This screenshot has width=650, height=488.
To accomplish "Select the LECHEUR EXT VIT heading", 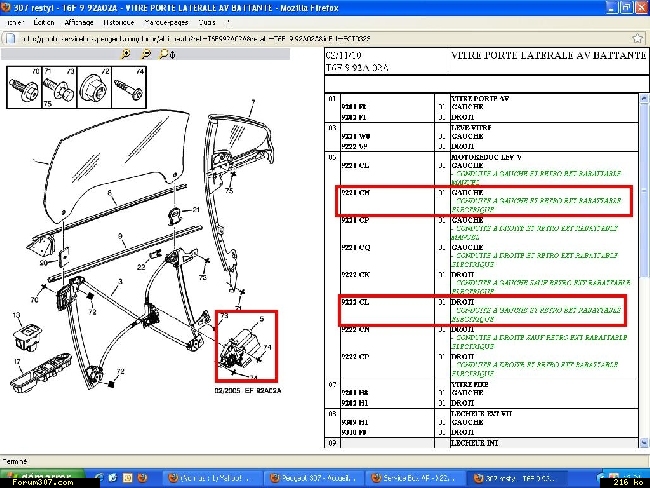I will point(481,414).
